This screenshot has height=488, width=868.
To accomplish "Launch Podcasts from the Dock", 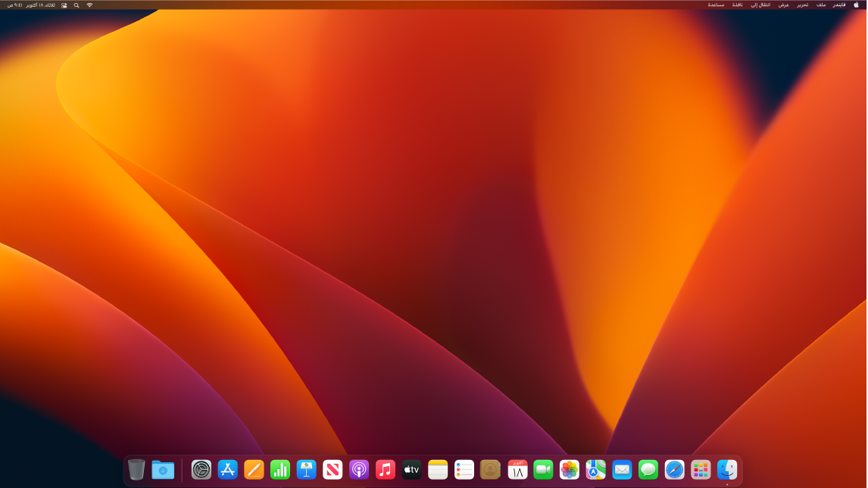I will (x=359, y=470).
